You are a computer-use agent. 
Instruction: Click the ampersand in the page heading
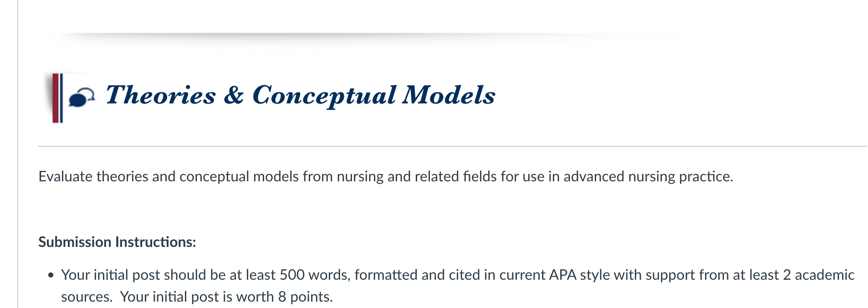[x=234, y=95]
